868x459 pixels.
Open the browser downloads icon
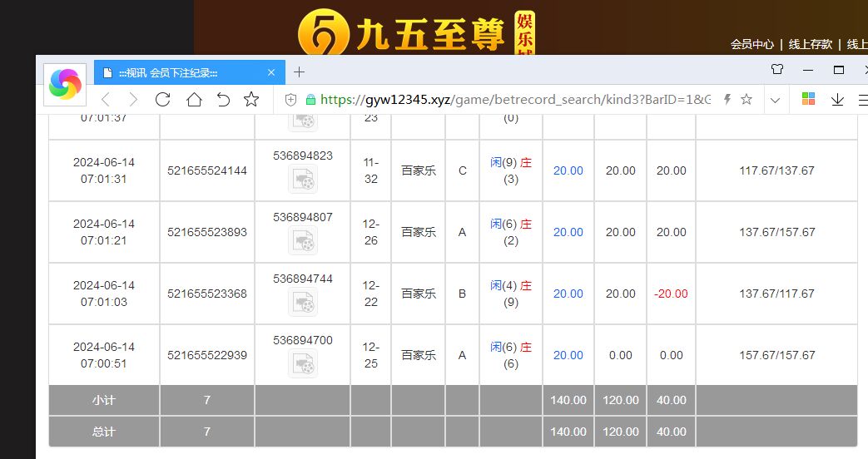837,100
